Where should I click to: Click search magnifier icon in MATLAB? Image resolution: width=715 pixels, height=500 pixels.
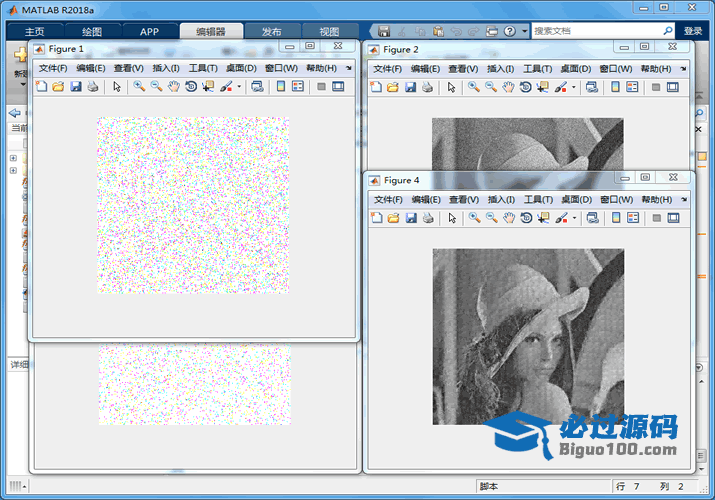[668, 31]
